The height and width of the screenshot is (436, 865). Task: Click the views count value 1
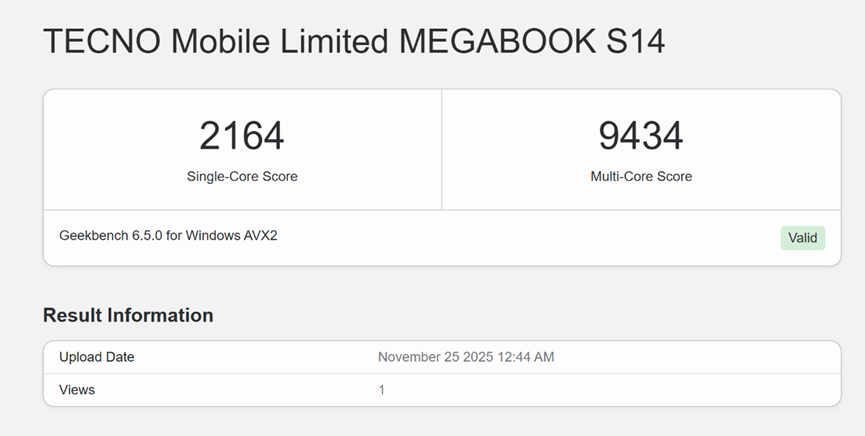[382, 389]
